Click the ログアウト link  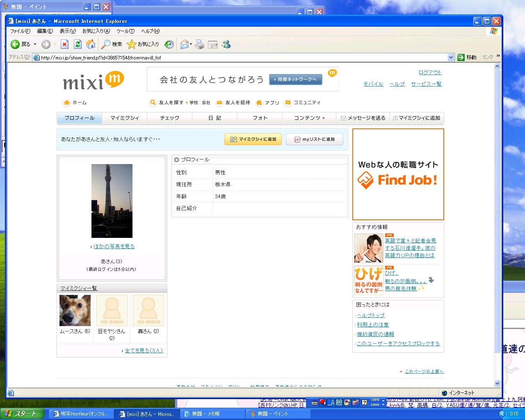[x=430, y=73]
